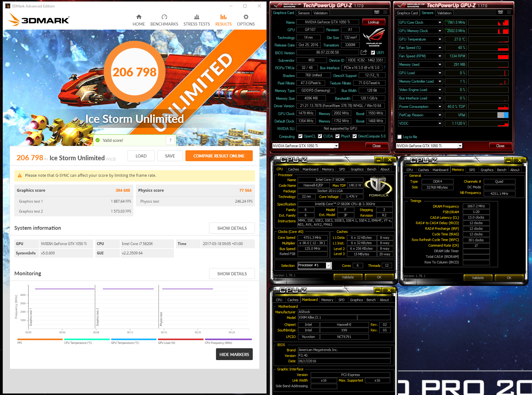Open SPD tab in CPU-Z Memory window
532x395 pixels.
[472, 170]
